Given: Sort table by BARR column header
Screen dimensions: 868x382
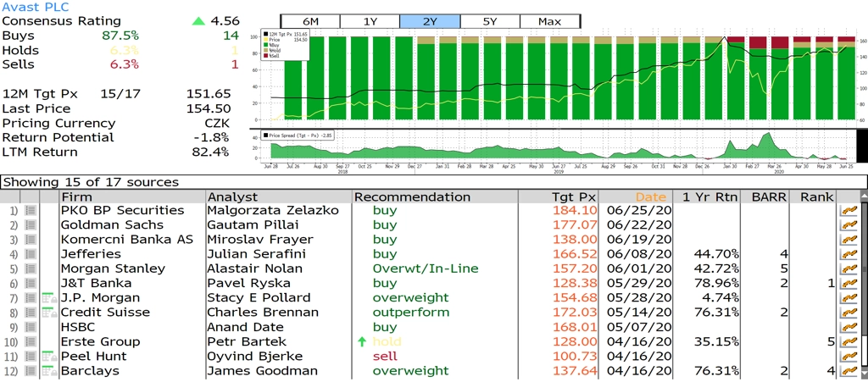Looking at the screenshot, I should pos(765,197).
